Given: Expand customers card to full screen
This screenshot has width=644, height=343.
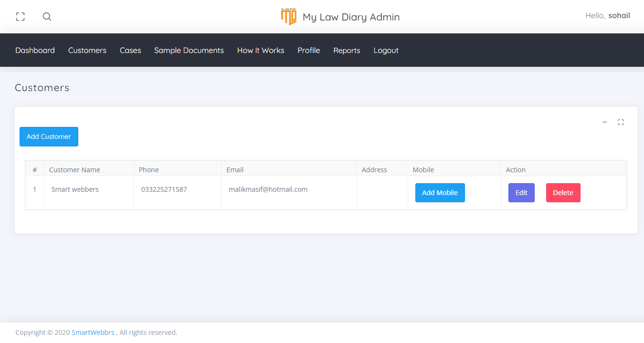Looking at the screenshot, I should click(621, 122).
